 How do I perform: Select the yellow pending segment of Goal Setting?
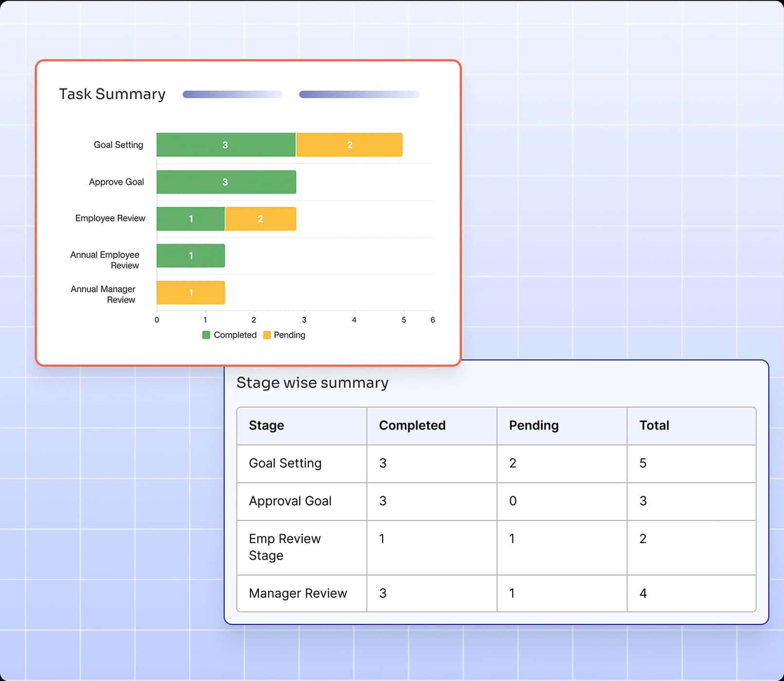[348, 144]
